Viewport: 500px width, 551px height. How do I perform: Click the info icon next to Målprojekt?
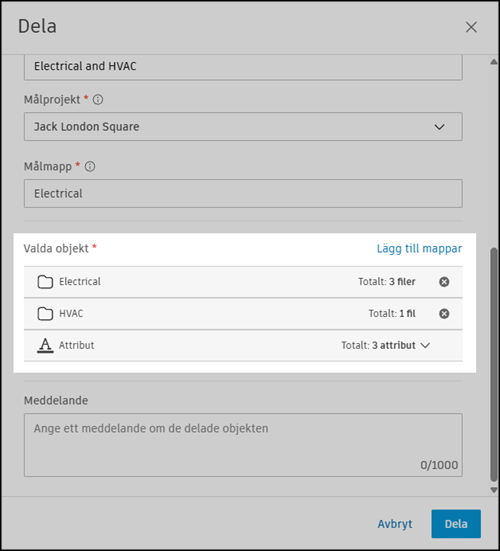98,100
